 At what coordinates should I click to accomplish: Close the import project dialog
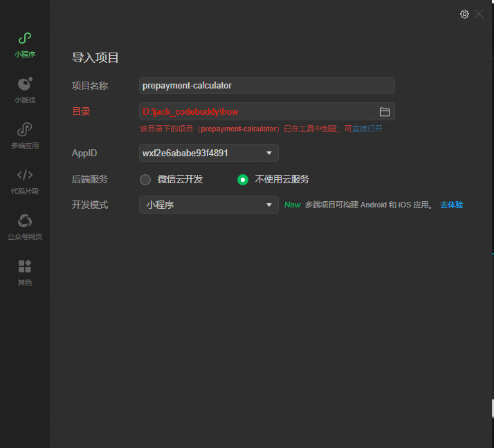point(479,14)
